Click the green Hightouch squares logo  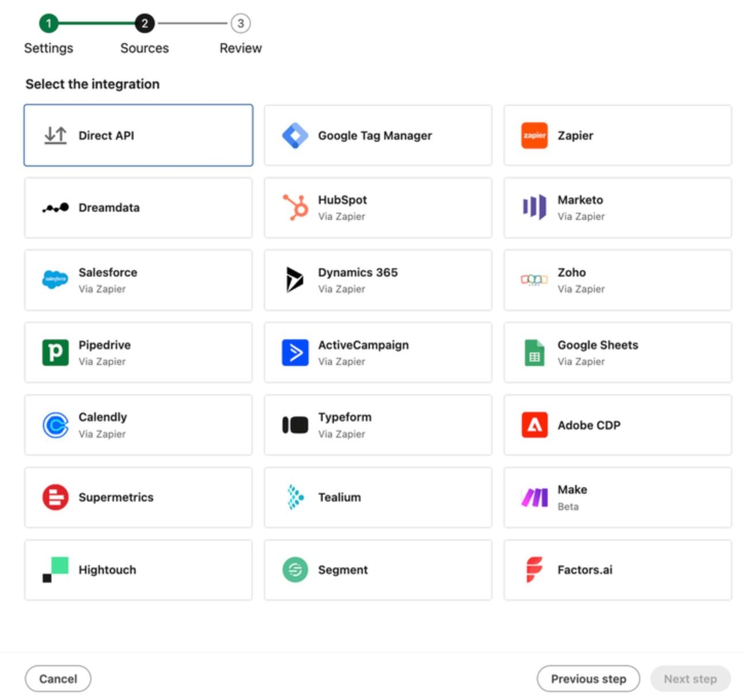[55, 569]
